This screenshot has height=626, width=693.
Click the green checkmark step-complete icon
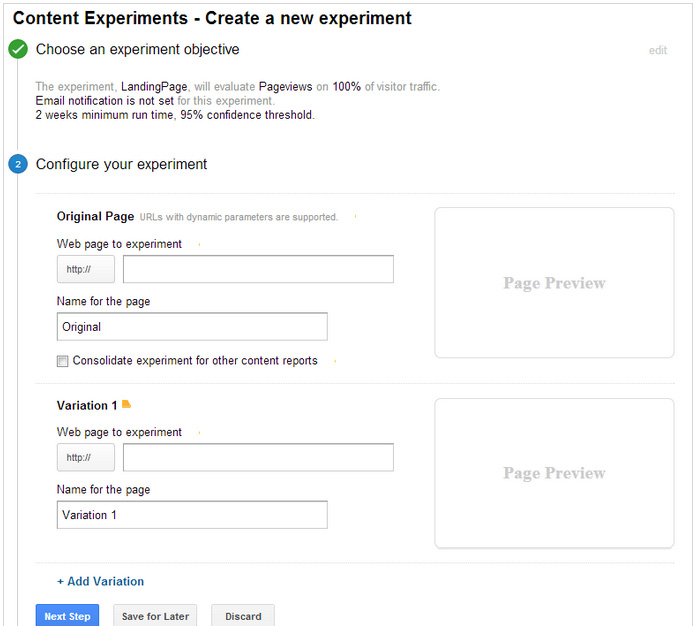pos(18,49)
